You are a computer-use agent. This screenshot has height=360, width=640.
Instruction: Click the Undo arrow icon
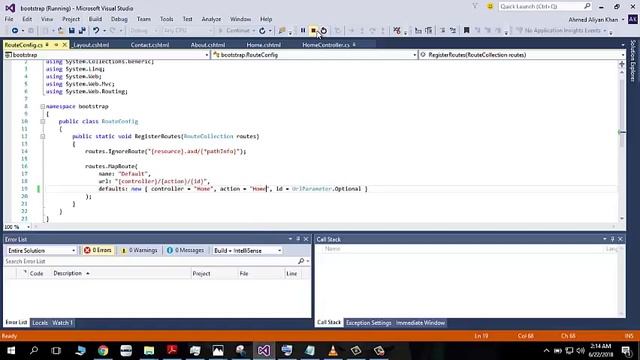coord(96,31)
